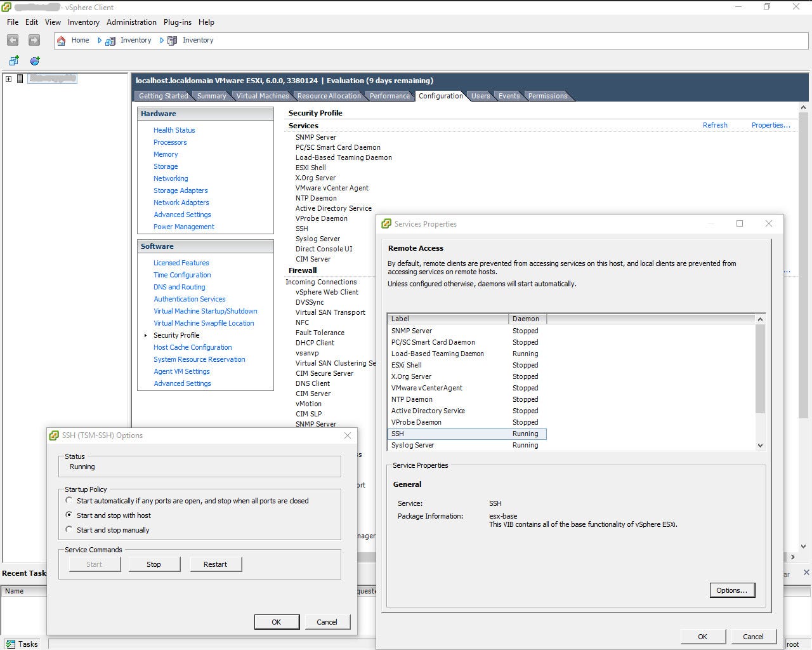The width and height of the screenshot is (812, 650).
Task: Click Restart in SSH Service Commands
Action: coord(215,564)
